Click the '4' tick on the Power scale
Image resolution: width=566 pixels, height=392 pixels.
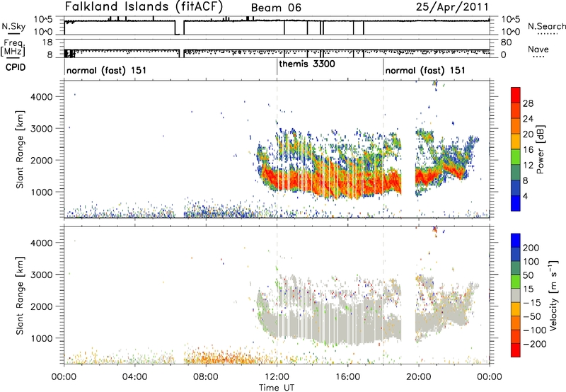click(526, 196)
